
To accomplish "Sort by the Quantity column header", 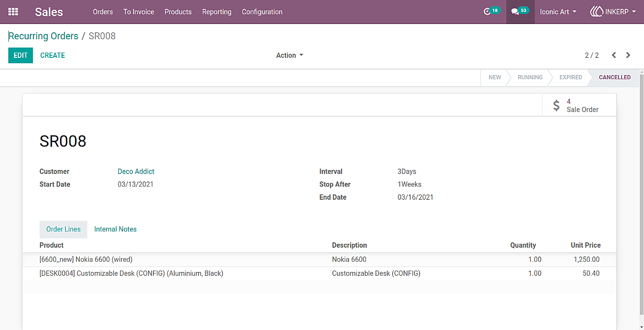I will point(523,245).
